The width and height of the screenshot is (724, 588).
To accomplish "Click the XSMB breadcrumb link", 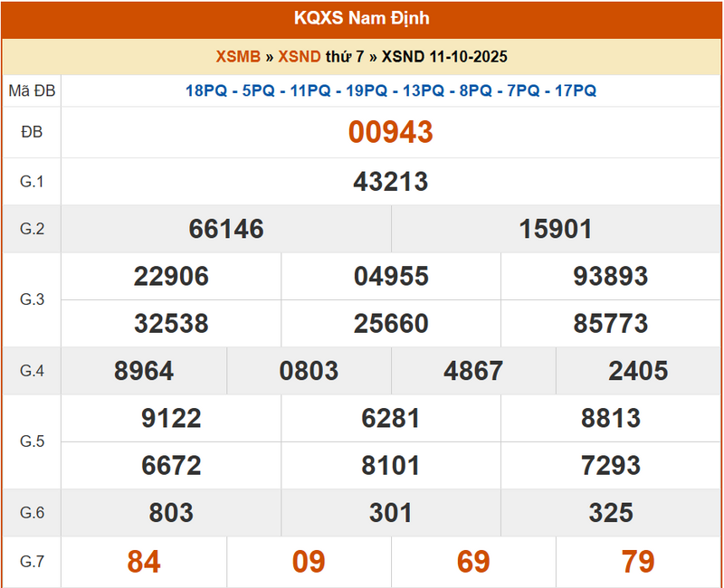I will (x=238, y=56).
